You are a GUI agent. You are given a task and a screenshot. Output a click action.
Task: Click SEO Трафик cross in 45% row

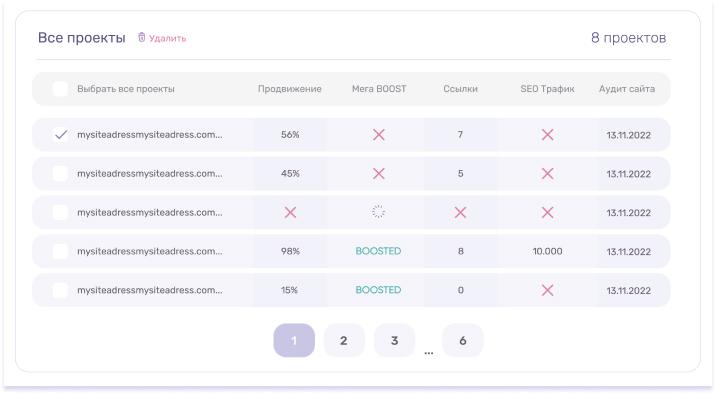point(548,173)
